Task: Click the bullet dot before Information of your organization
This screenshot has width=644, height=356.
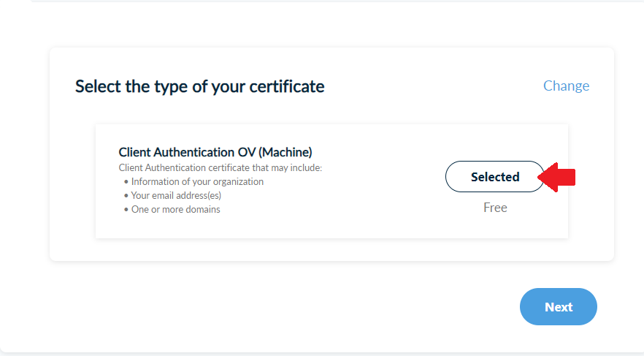Action: point(126,182)
